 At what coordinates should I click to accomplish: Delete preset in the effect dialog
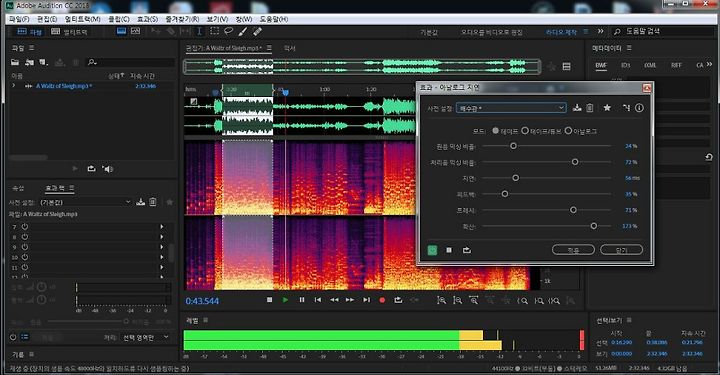point(590,108)
